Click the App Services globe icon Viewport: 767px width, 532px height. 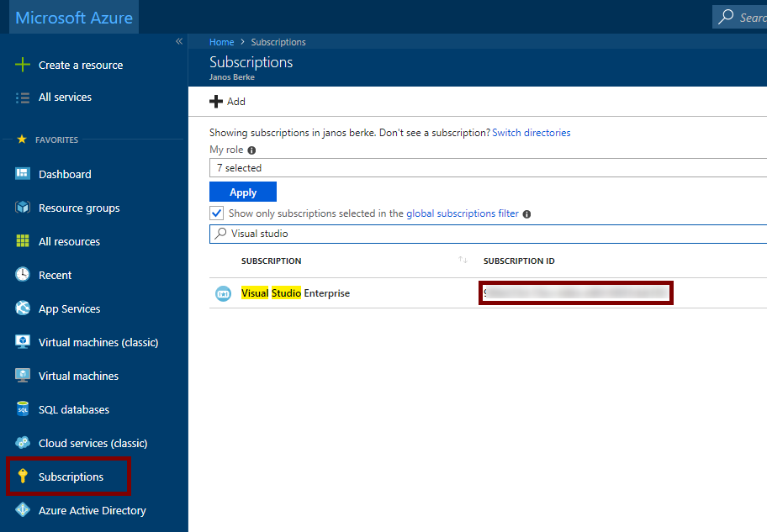pyautogui.click(x=23, y=308)
